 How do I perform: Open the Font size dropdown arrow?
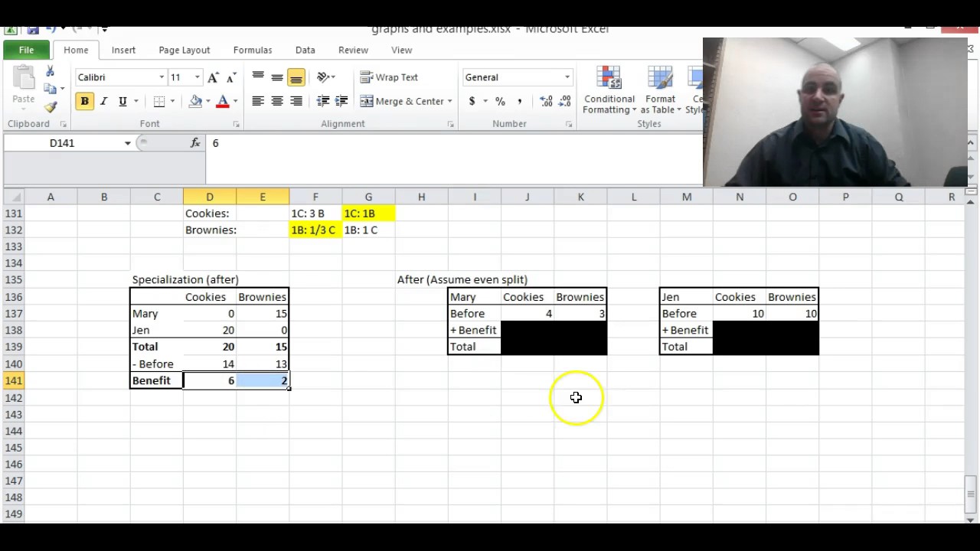(x=197, y=77)
